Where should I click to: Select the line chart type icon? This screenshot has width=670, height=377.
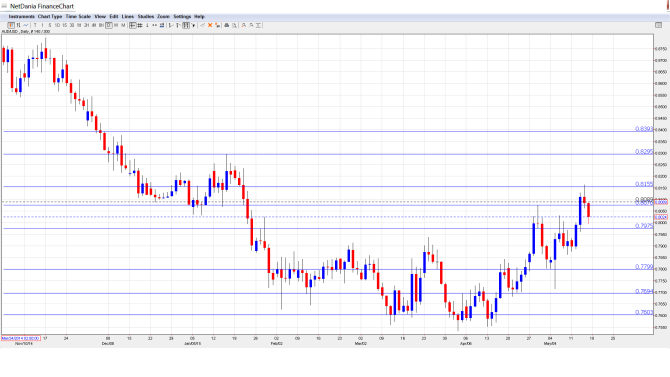pyautogui.click(x=26, y=26)
